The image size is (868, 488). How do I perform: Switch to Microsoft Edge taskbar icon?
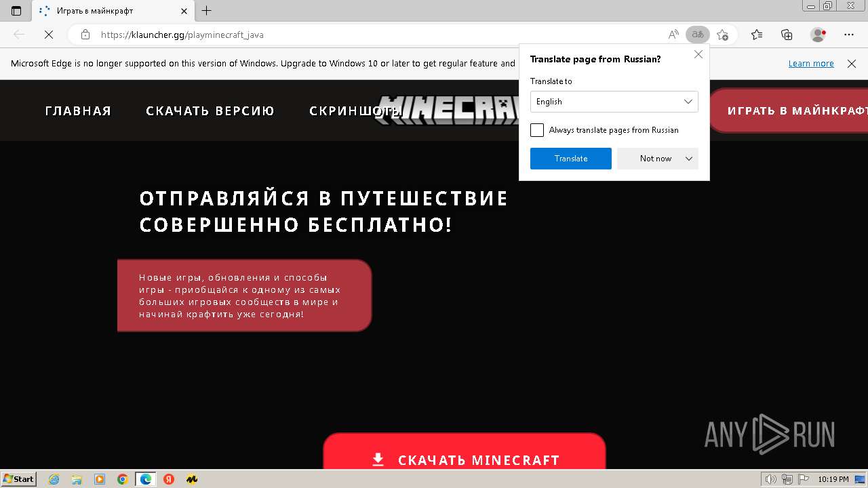coord(146,479)
